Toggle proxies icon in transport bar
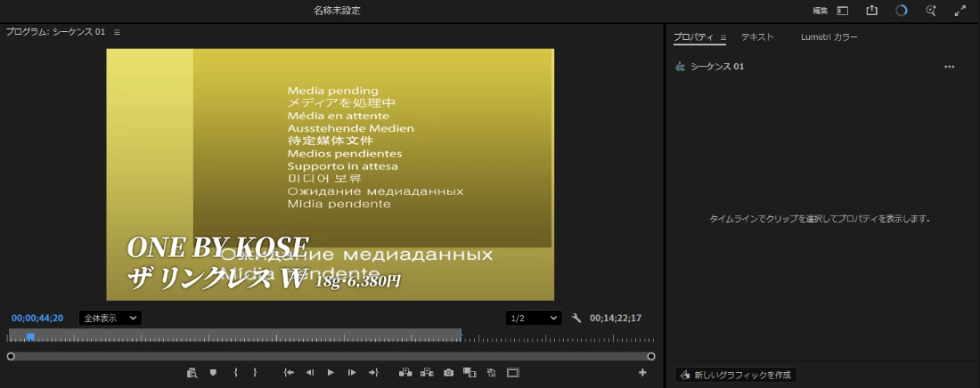 tap(491, 373)
